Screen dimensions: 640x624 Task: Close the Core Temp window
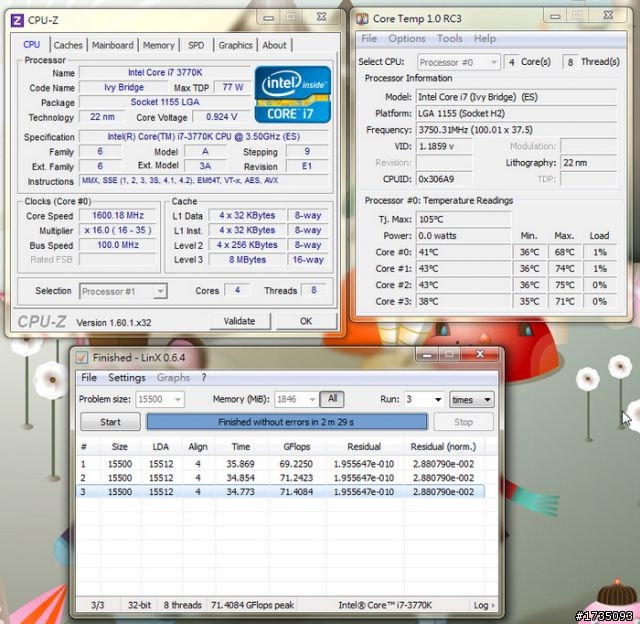coord(608,16)
